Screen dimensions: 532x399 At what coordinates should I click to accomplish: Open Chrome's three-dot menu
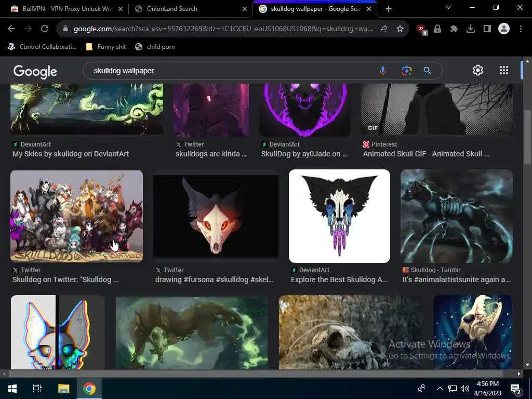[521, 29]
